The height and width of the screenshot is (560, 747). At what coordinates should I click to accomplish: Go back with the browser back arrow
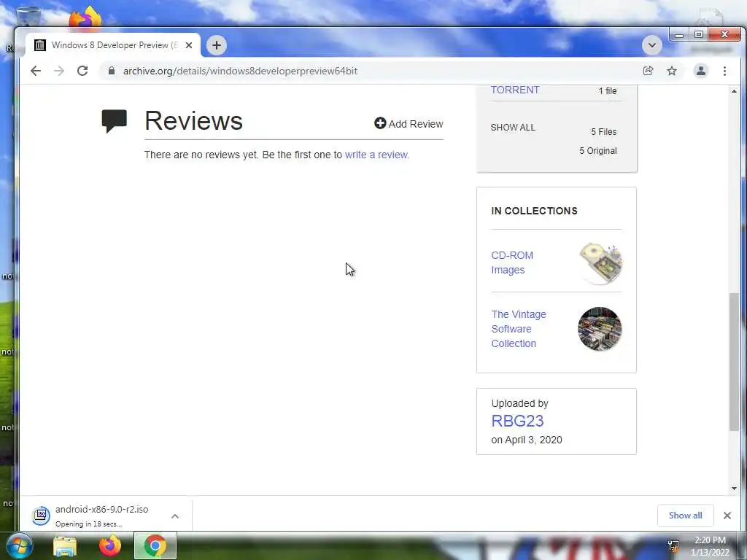pyautogui.click(x=36, y=71)
